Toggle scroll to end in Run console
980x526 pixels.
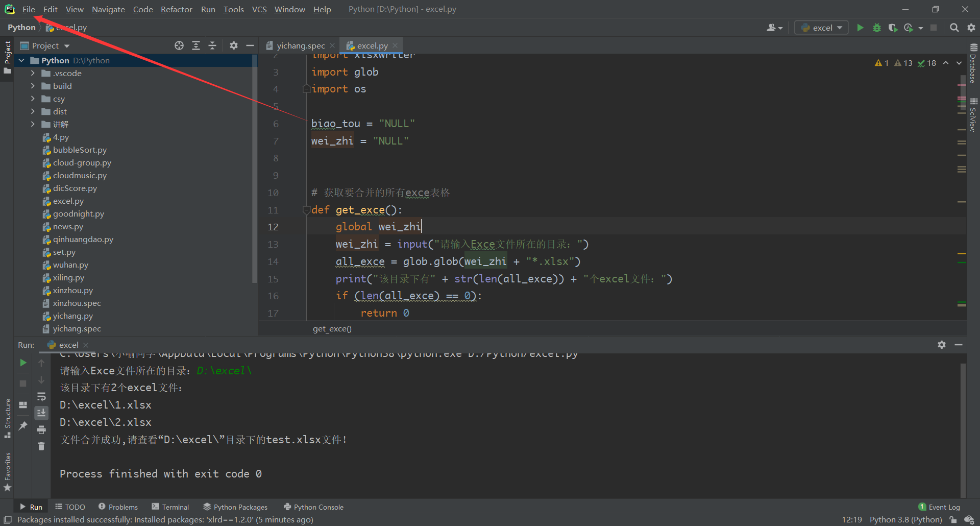point(41,413)
